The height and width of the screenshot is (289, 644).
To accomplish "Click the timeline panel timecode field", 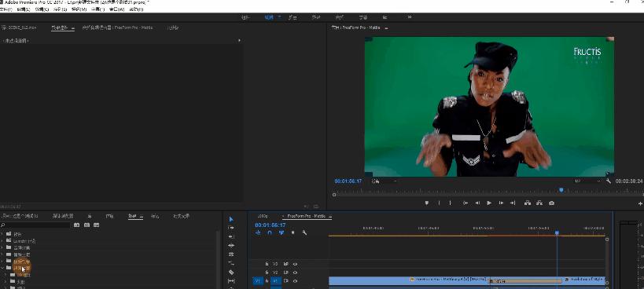I will click(x=270, y=225).
